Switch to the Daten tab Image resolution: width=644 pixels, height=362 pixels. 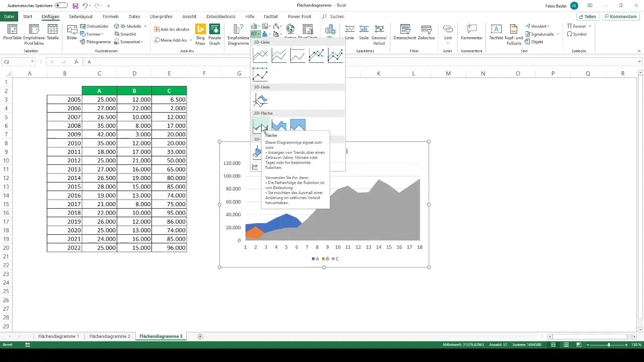click(134, 16)
